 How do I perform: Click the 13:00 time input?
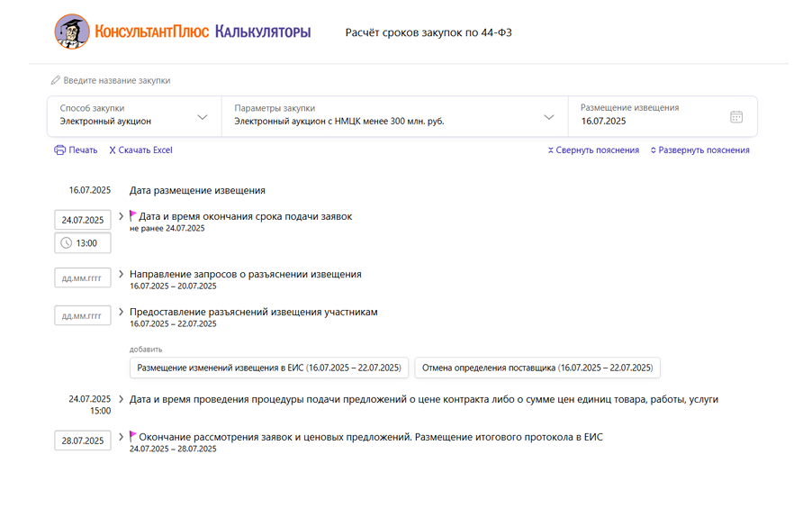(83, 243)
